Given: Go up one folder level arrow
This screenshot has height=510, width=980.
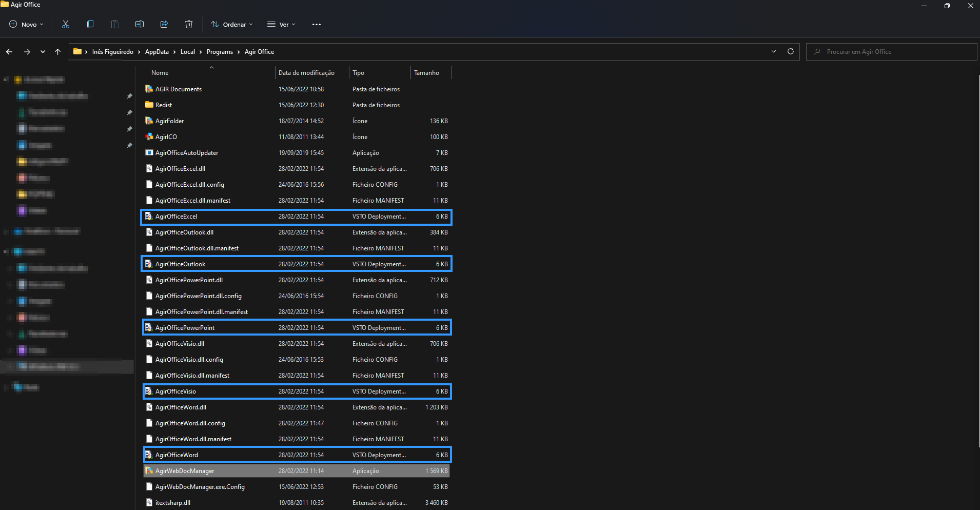Looking at the screenshot, I should click(58, 52).
